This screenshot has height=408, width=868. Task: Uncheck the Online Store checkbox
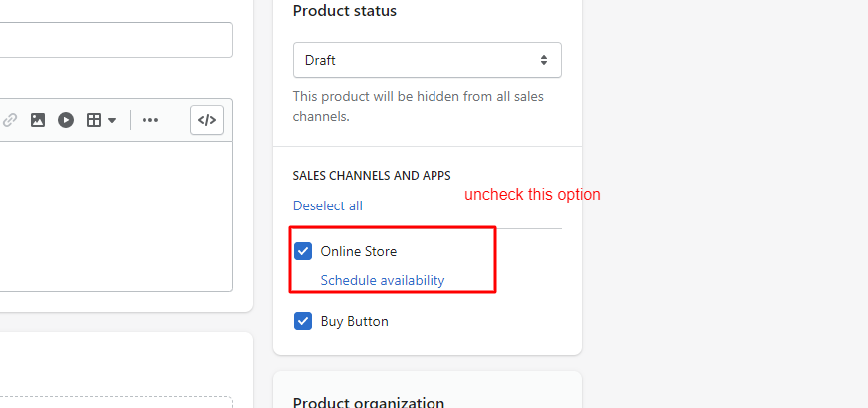pyautogui.click(x=304, y=251)
